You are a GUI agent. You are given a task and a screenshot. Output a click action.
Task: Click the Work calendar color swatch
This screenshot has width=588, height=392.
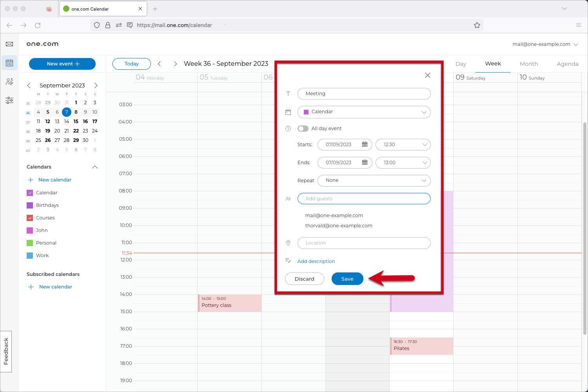30,256
